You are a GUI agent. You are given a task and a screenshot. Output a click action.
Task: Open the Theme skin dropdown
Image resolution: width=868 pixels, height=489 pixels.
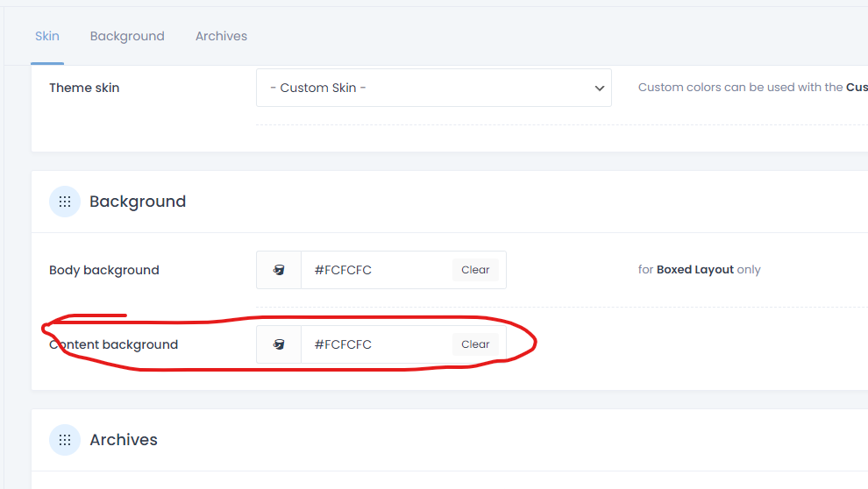point(433,89)
